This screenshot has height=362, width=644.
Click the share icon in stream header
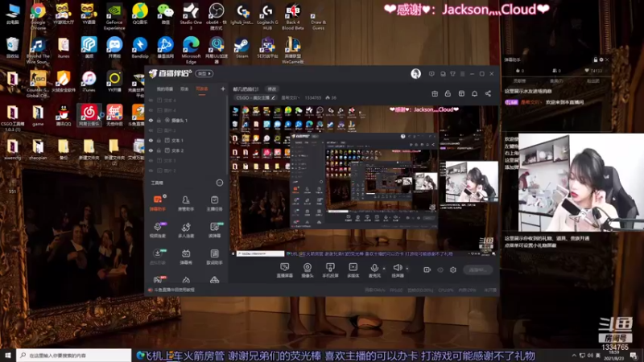(488, 93)
